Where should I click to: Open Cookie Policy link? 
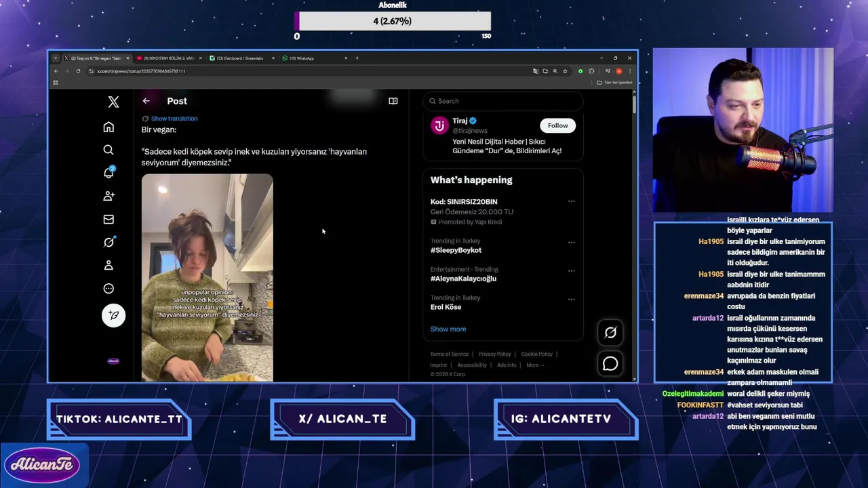click(x=536, y=354)
